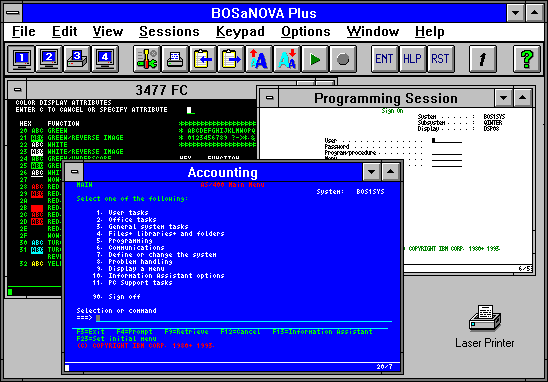Click '3. General system tasks' menu line

pos(142,226)
